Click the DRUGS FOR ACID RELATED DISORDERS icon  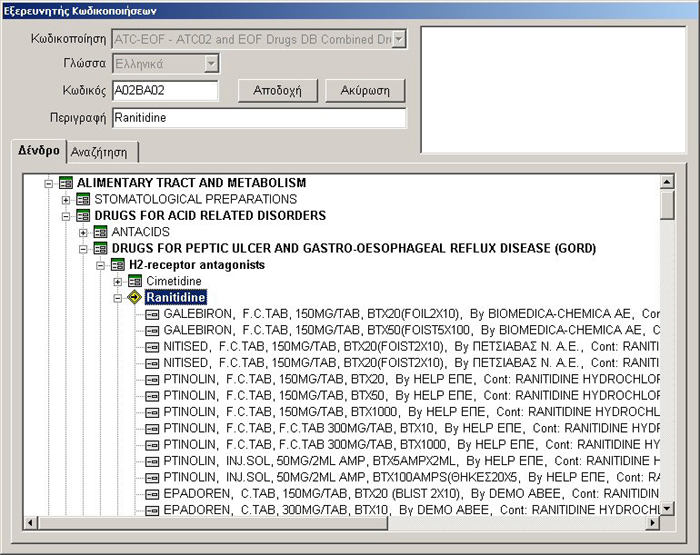pyautogui.click(x=83, y=216)
